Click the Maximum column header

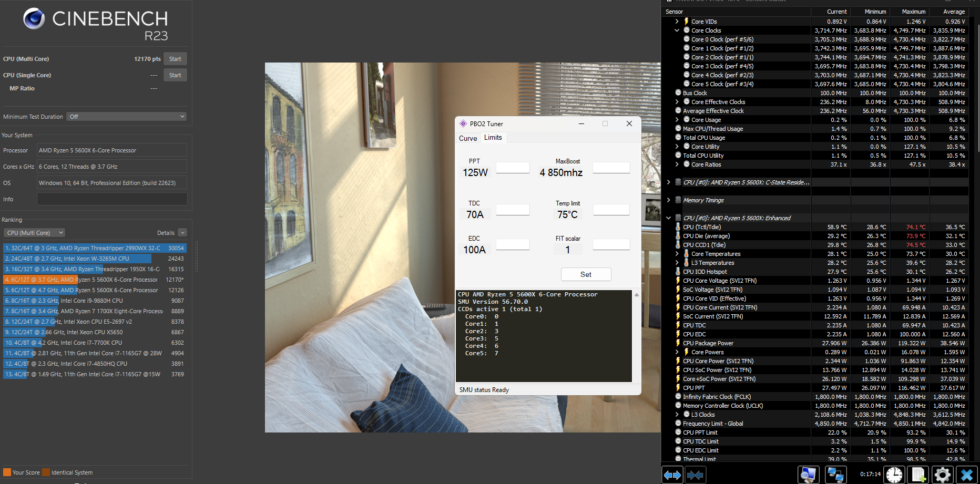(x=909, y=12)
